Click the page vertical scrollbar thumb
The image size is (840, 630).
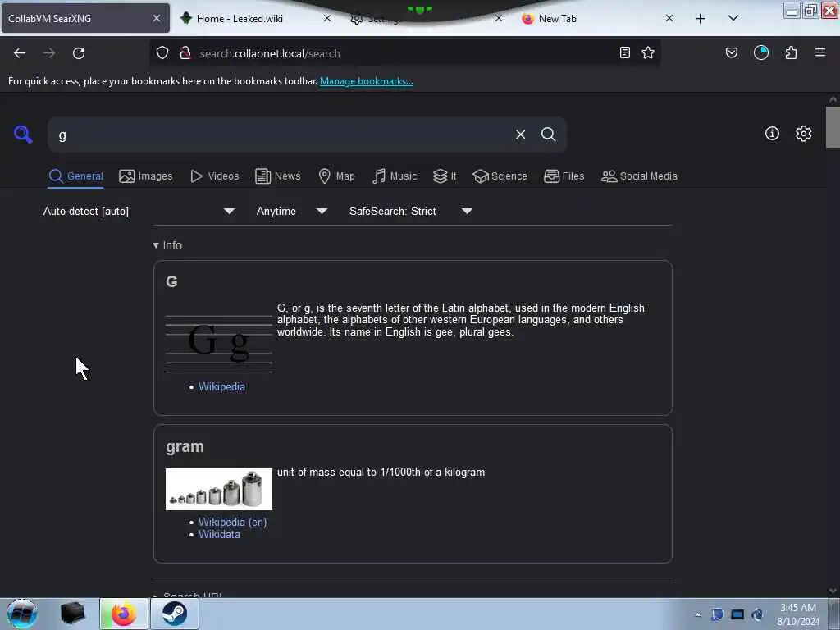[x=833, y=127]
